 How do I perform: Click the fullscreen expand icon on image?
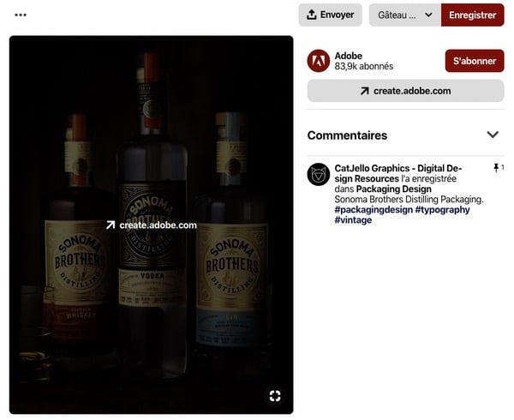(275, 395)
